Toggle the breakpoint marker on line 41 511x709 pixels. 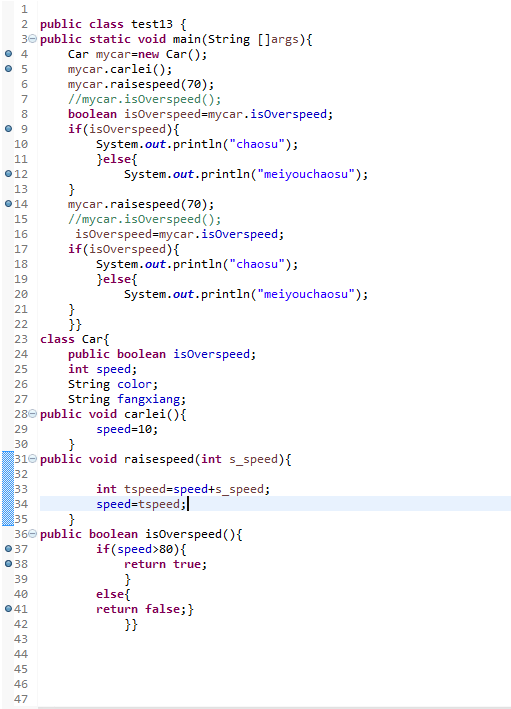(x=8, y=609)
